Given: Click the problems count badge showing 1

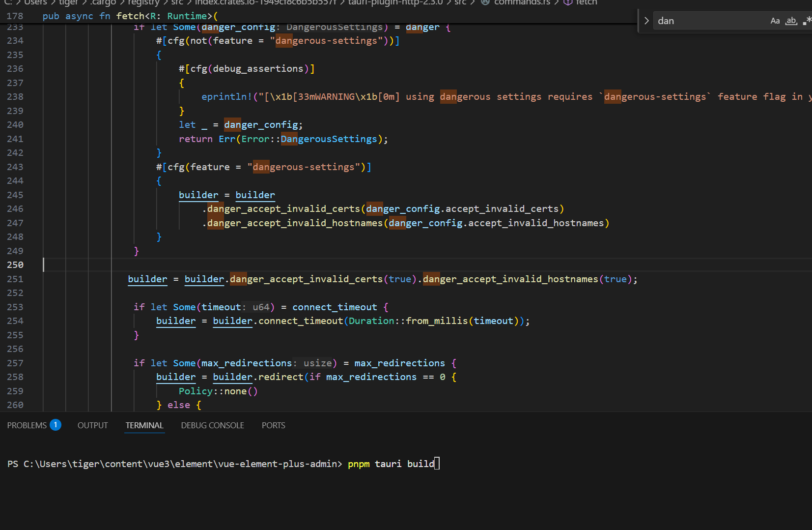Looking at the screenshot, I should (56, 425).
